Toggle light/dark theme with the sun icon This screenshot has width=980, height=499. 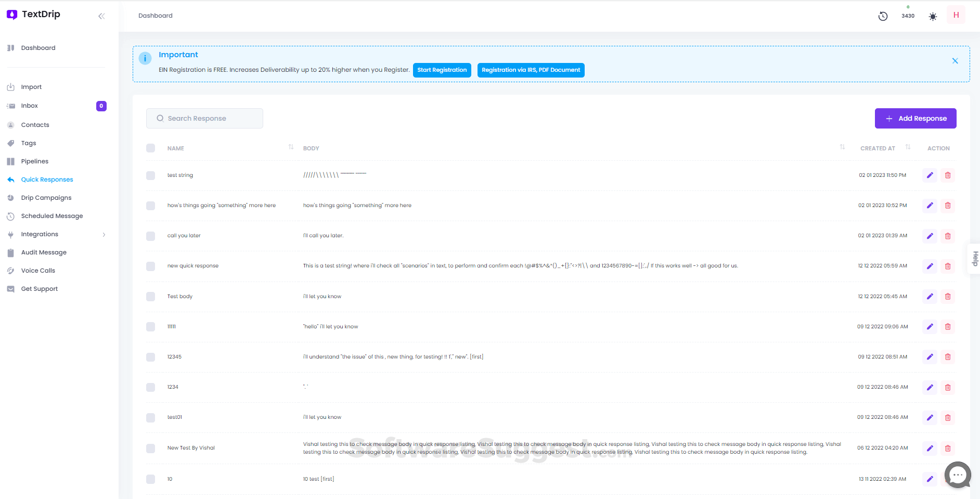tap(933, 16)
